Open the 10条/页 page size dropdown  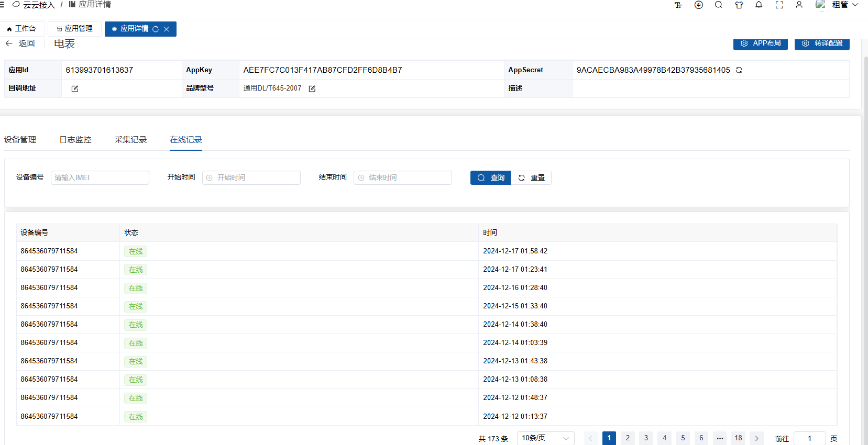click(x=545, y=438)
